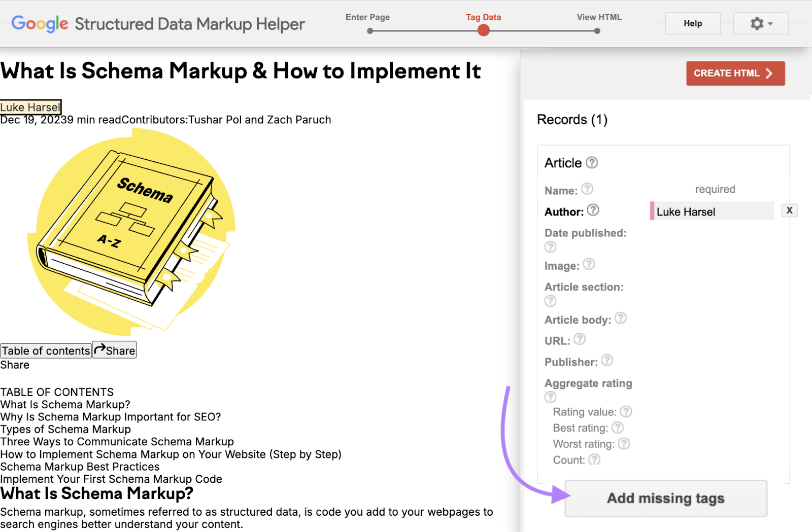Click the Share button with arrow icon
This screenshot has height=532, width=812.
(x=115, y=350)
